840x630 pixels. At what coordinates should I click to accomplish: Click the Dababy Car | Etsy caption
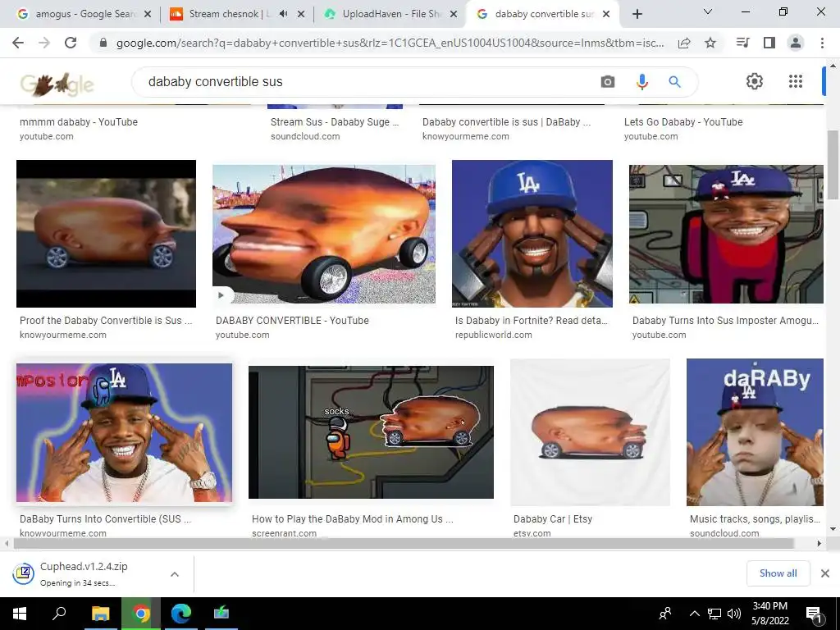[x=552, y=518]
